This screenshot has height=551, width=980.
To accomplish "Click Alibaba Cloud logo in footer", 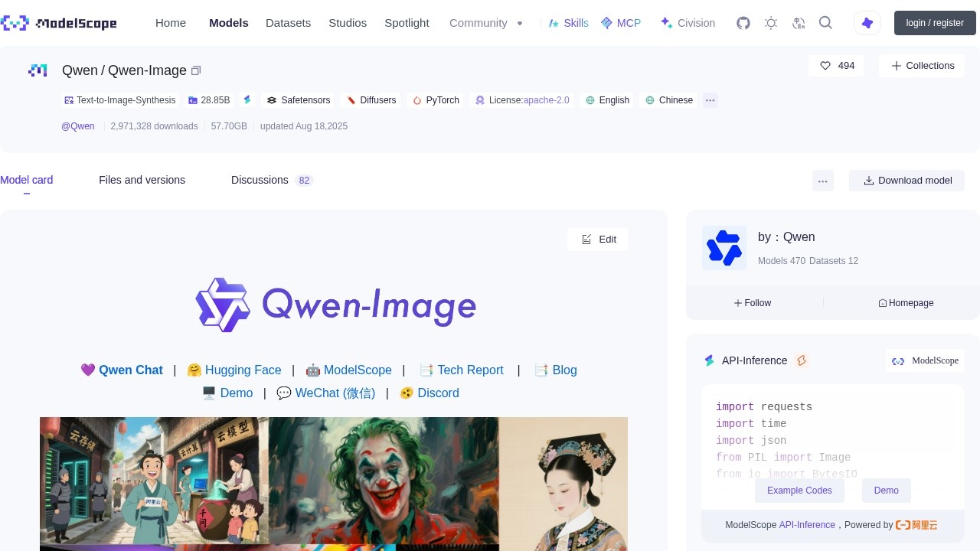I will point(916,525).
